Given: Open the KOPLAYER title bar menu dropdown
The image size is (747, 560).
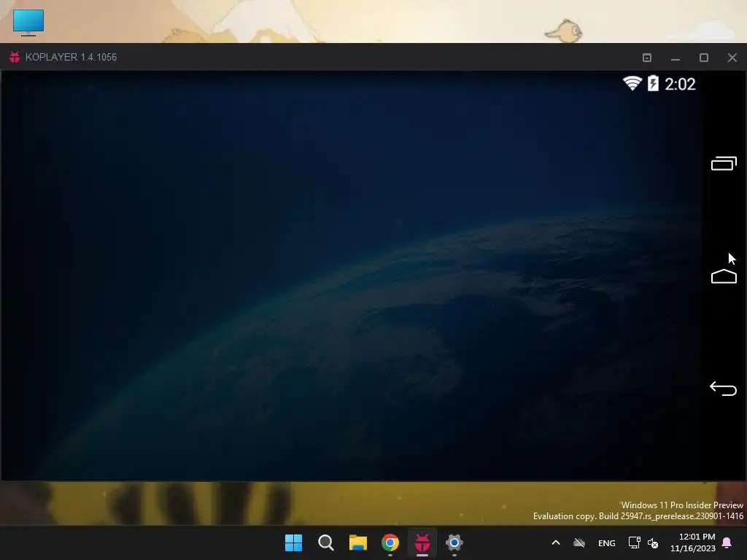Looking at the screenshot, I should pos(647,58).
